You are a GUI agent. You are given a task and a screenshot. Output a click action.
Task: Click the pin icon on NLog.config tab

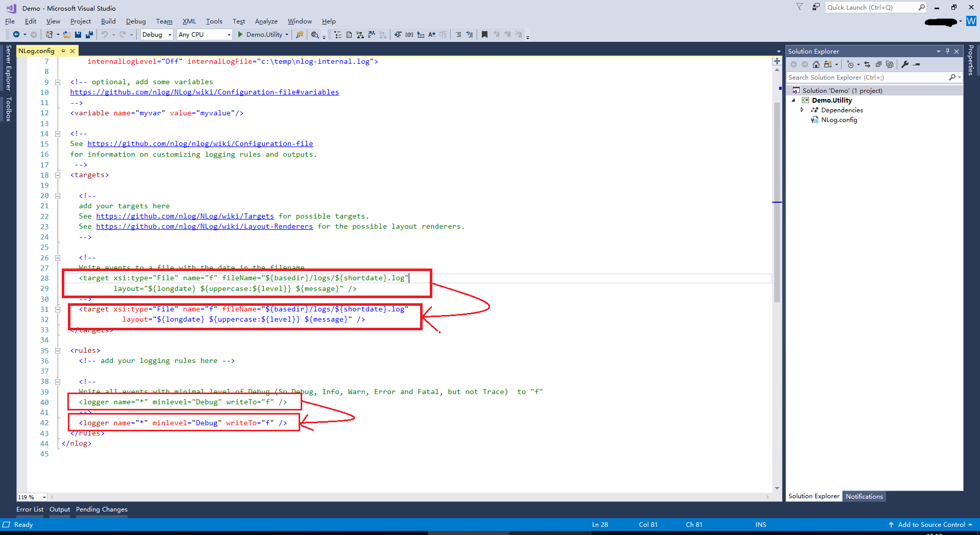(63, 51)
